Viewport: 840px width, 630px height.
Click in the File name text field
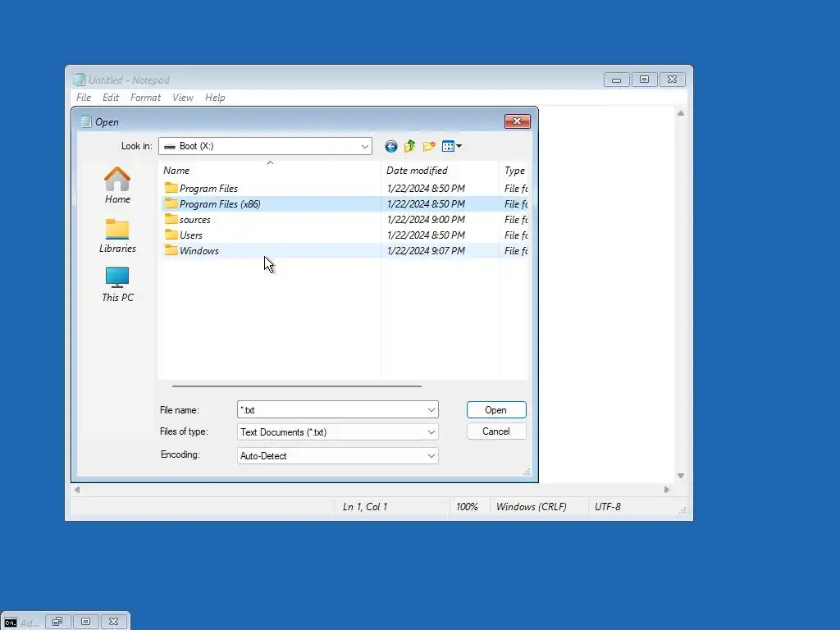tap(331, 410)
